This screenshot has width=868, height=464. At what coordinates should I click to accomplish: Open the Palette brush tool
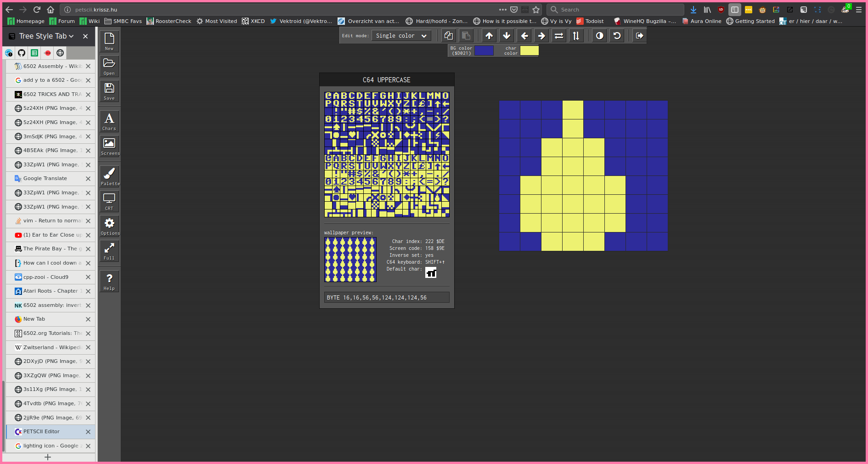click(109, 176)
